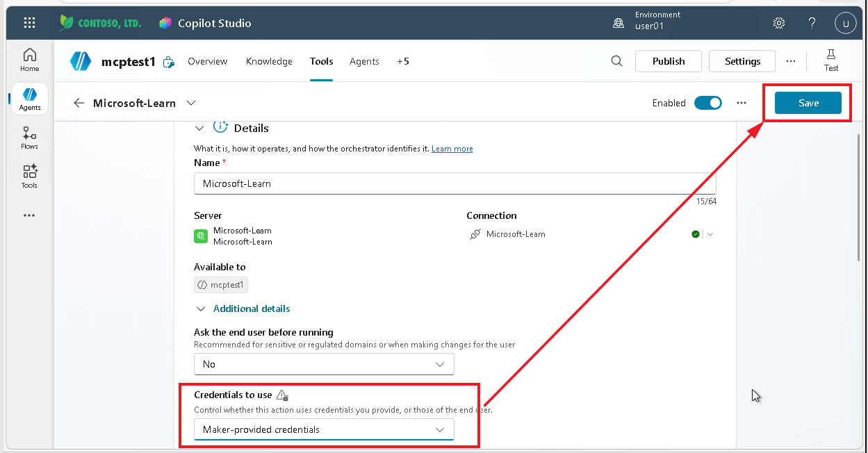The width and height of the screenshot is (868, 453).
Task: Open the ellipsis menu beside Enabled toggle
Action: point(742,103)
